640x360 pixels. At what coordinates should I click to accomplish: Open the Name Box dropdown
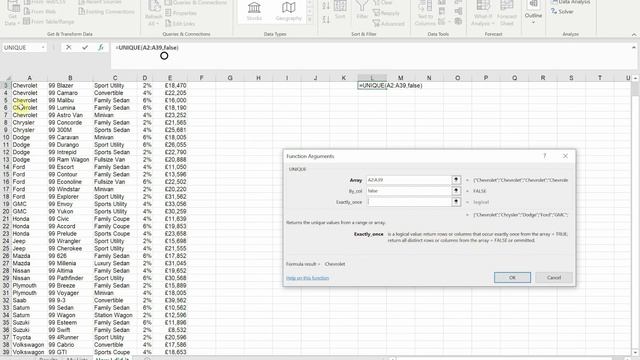(x=43, y=48)
